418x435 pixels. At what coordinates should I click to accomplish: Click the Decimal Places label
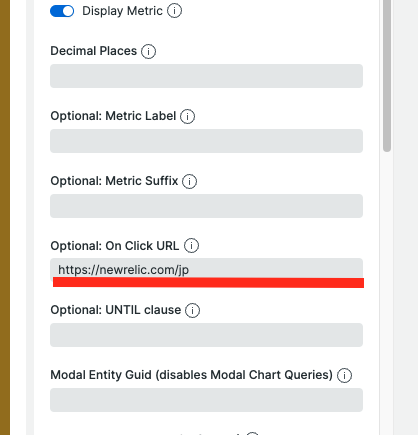(94, 51)
